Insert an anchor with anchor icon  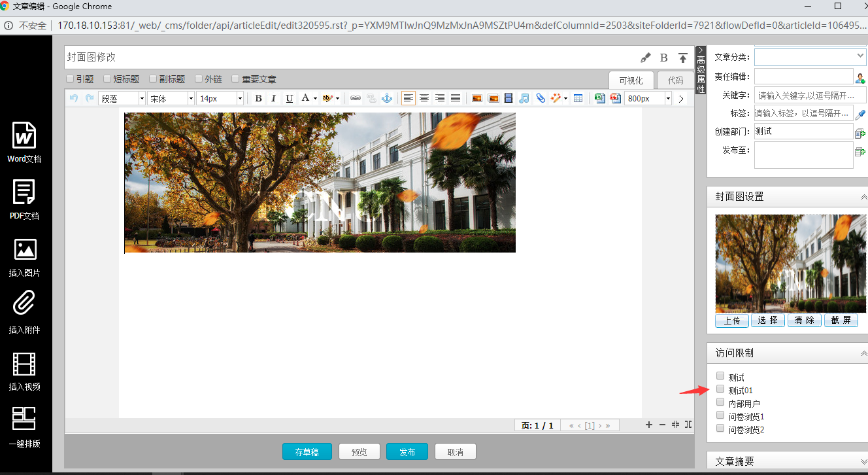coord(386,98)
